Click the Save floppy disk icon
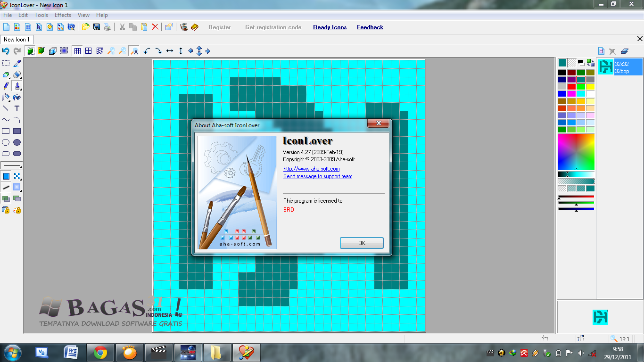This screenshot has width=644, height=362. [96, 27]
